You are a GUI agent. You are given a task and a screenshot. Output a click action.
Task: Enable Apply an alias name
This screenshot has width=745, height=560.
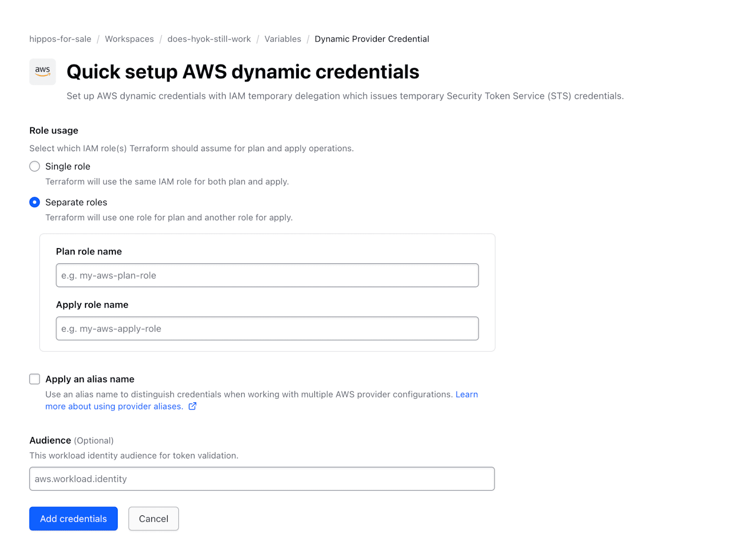click(34, 379)
